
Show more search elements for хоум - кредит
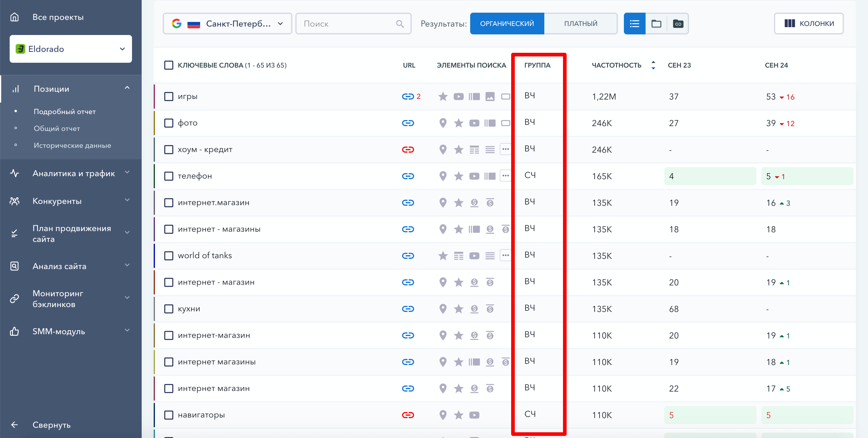tap(505, 149)
